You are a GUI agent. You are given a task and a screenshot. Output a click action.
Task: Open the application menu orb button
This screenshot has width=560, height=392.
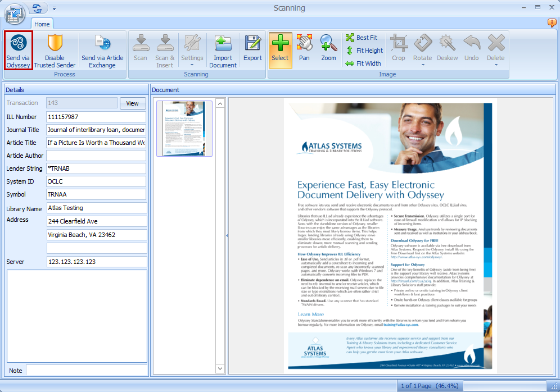(x=15, y=13)
